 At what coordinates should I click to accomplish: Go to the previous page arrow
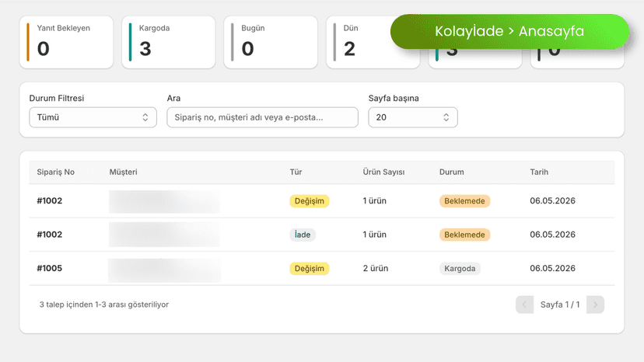[x=524, y=305]
